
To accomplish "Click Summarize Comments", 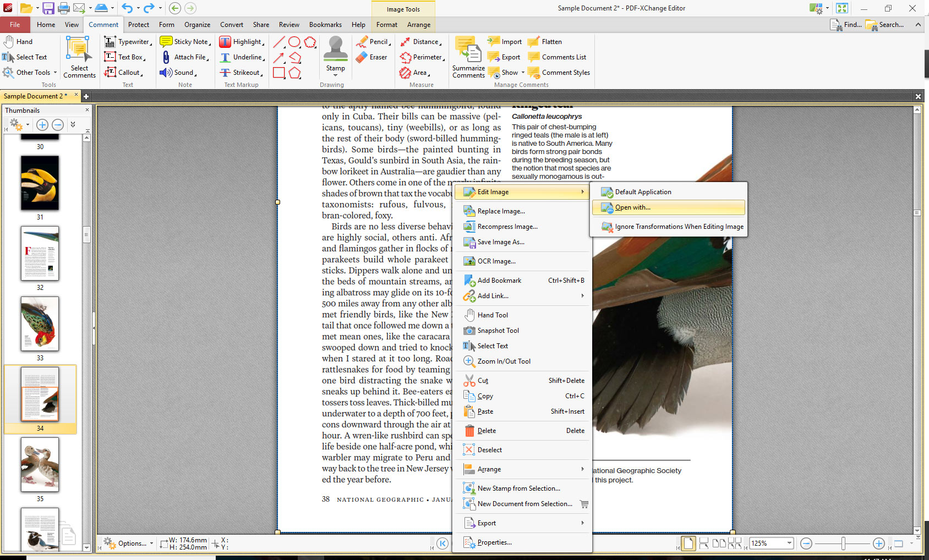I will (468, 57).
